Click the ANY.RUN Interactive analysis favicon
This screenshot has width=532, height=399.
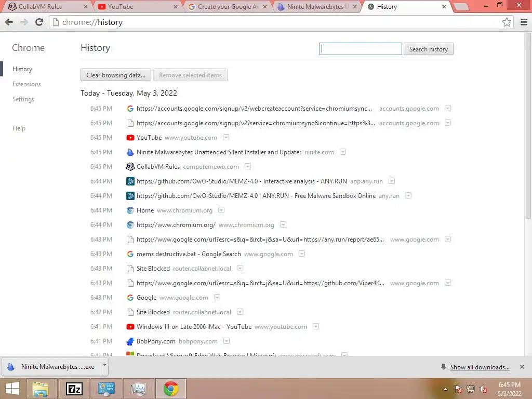(130, 181)
